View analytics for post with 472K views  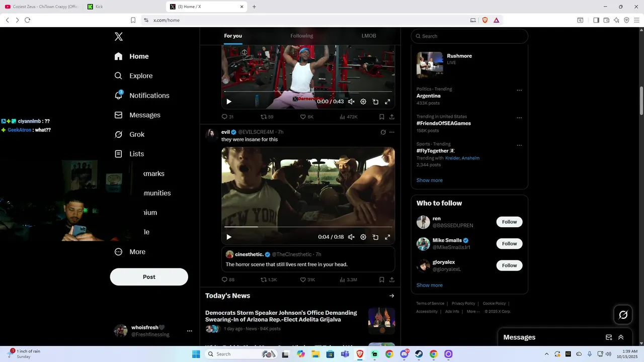point(348,117)
